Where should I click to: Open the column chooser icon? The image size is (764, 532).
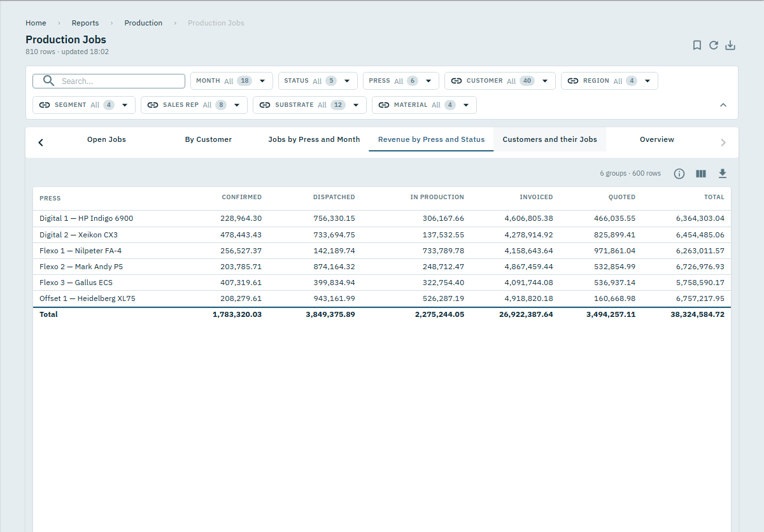(x=701, y=174)
